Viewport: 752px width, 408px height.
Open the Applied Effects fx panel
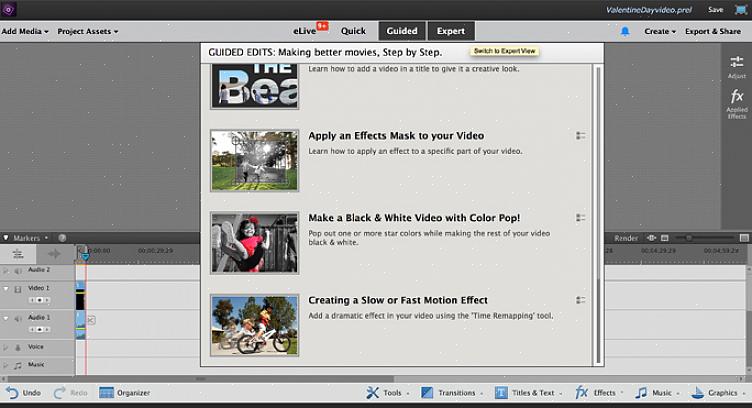(737, 96)
